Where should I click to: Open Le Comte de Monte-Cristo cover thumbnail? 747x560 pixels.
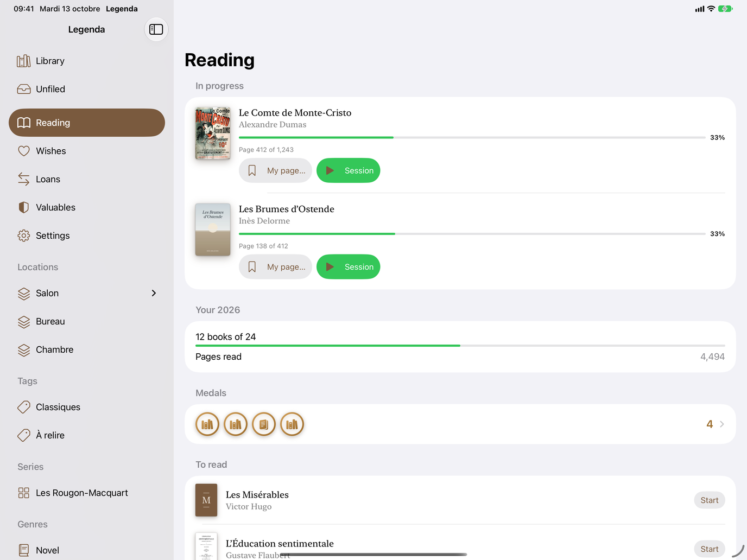click(x=213, y=133)
